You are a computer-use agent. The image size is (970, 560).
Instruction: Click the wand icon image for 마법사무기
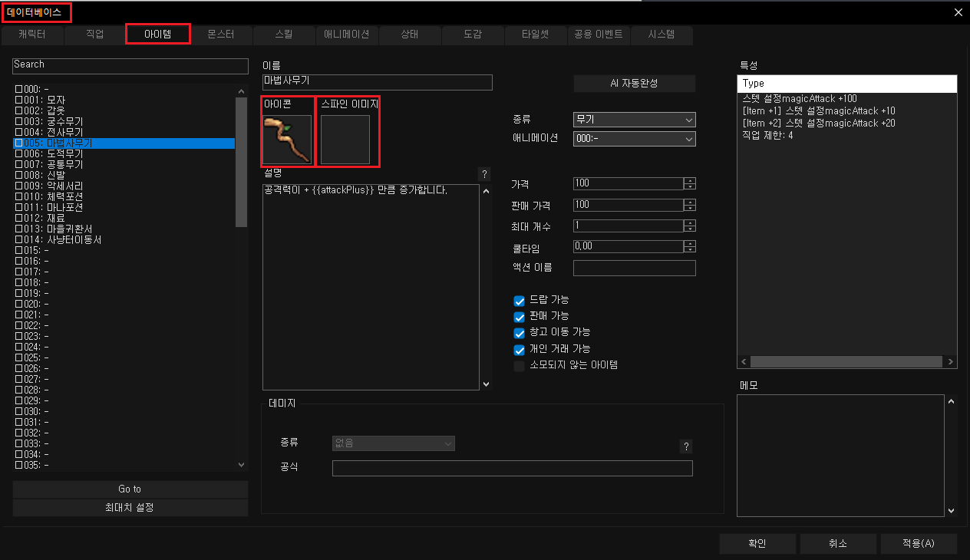[287, 140]
